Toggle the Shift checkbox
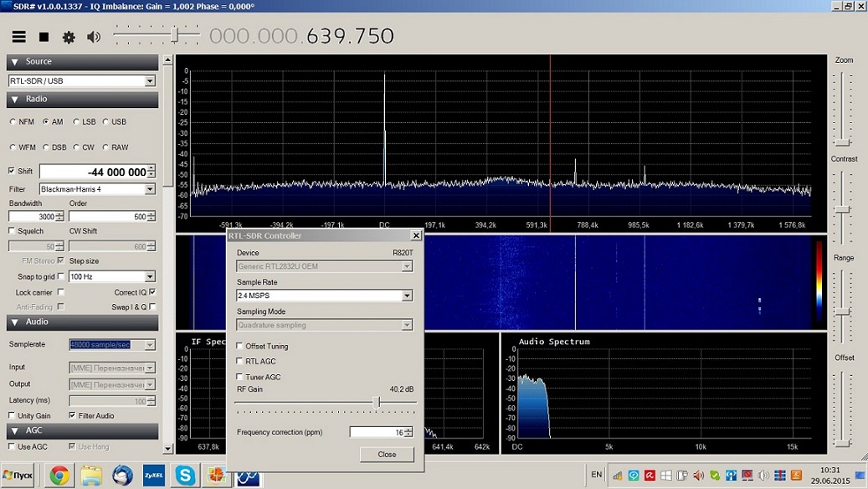This screenshot has height=489, width=868. click(x=12, y=171)
